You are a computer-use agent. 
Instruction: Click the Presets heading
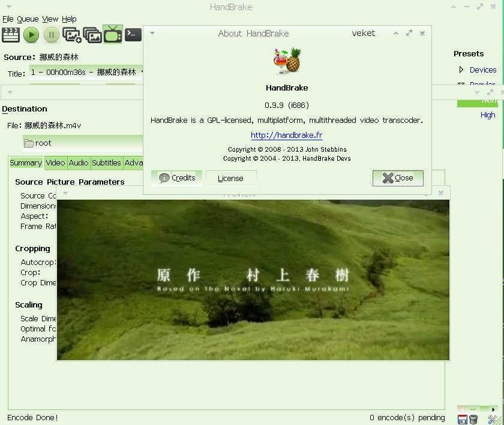click(469, 53)
